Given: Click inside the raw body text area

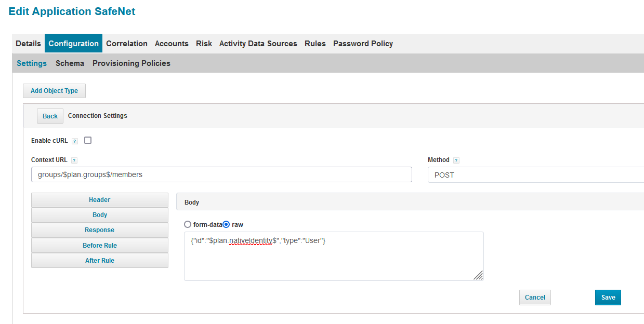Looking at the screenshot, I should pyautogui.click(x=334, y=256).
